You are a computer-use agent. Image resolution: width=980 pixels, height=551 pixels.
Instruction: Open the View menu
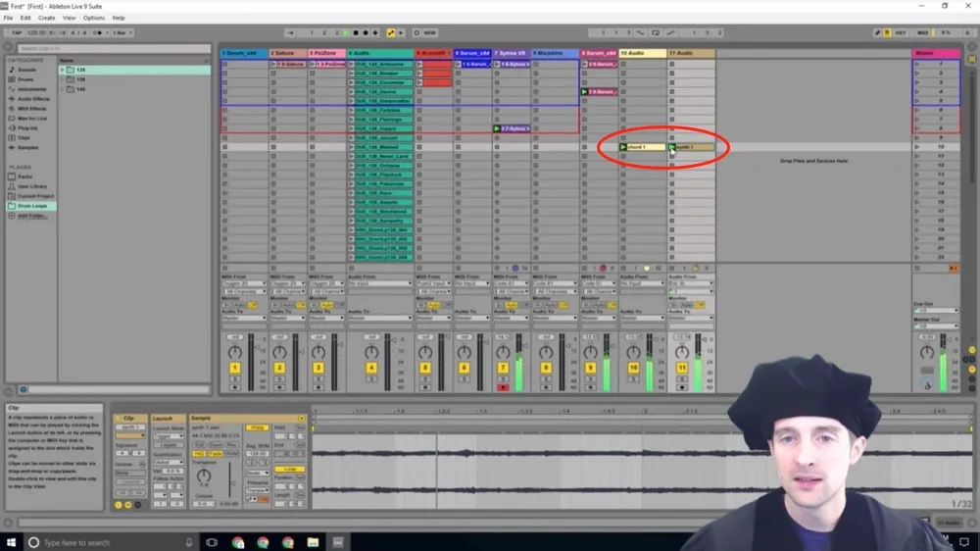click(x=69, y=18)
